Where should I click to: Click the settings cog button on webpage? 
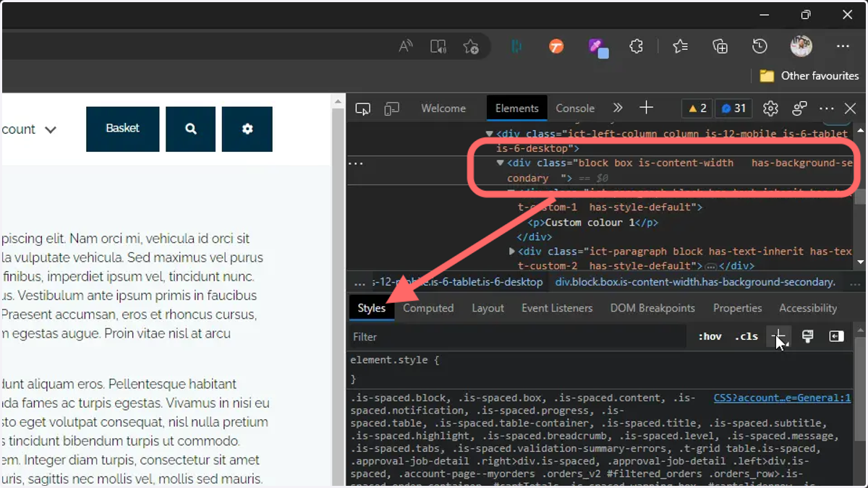[247, 129]
